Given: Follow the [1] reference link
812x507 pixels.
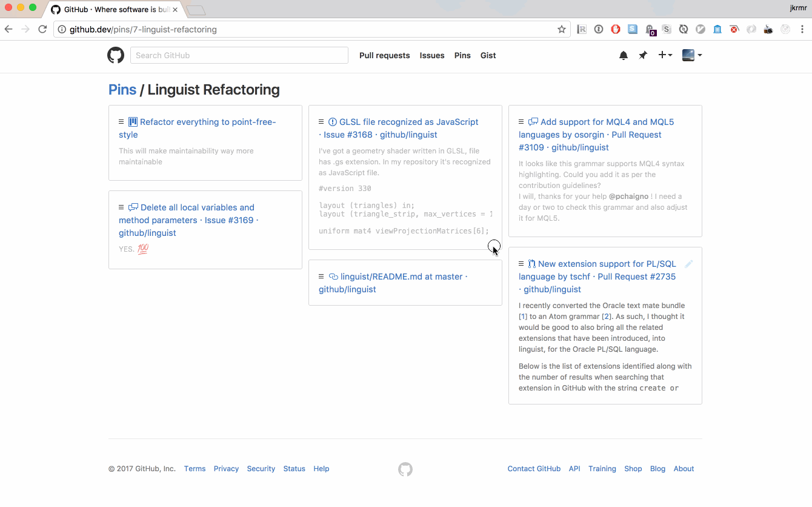Looking at the screenshot, I should [x=523, y=317].
